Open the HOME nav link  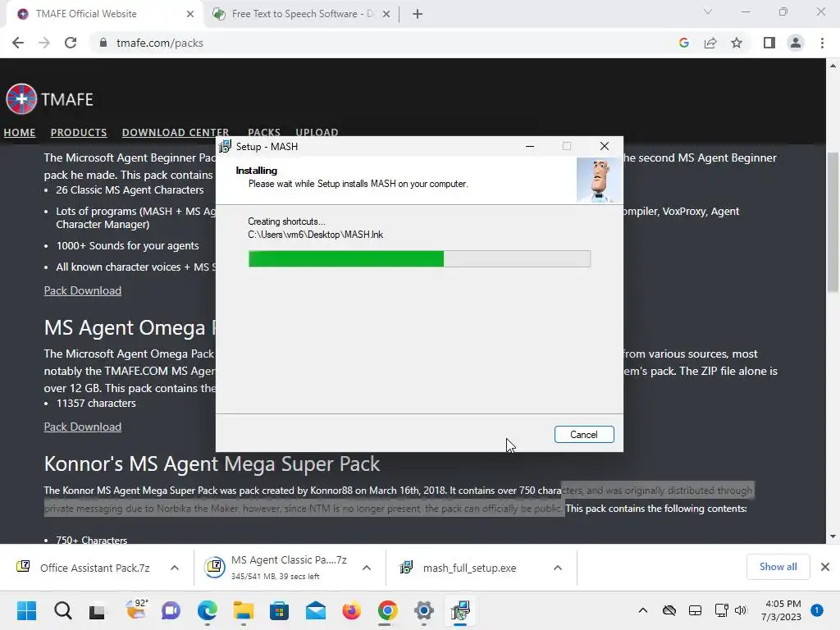20,132
